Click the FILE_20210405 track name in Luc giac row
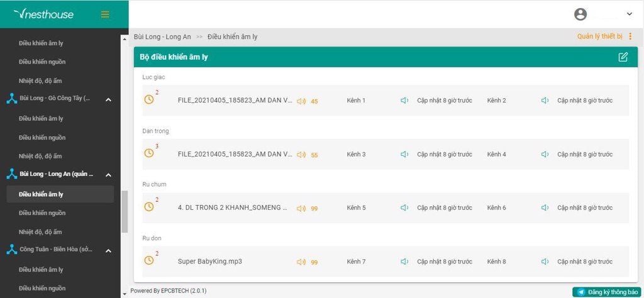 click(235, 100)
